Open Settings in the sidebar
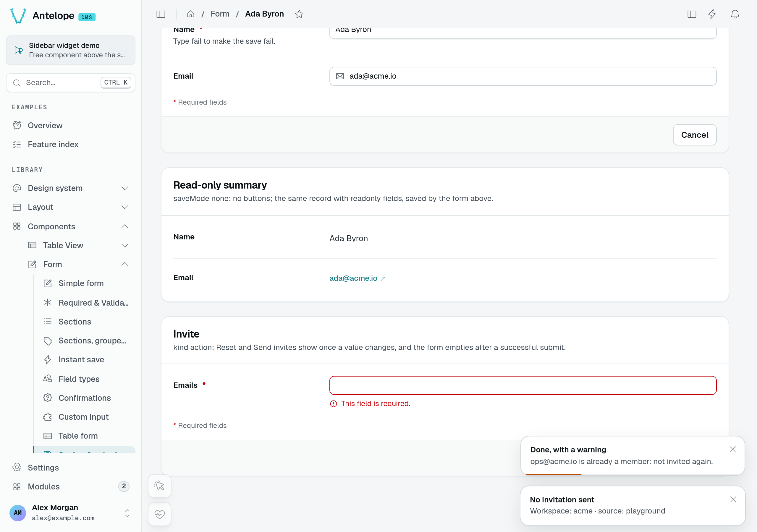This screenshot has height=532, width=757. (x=71, y=467)
